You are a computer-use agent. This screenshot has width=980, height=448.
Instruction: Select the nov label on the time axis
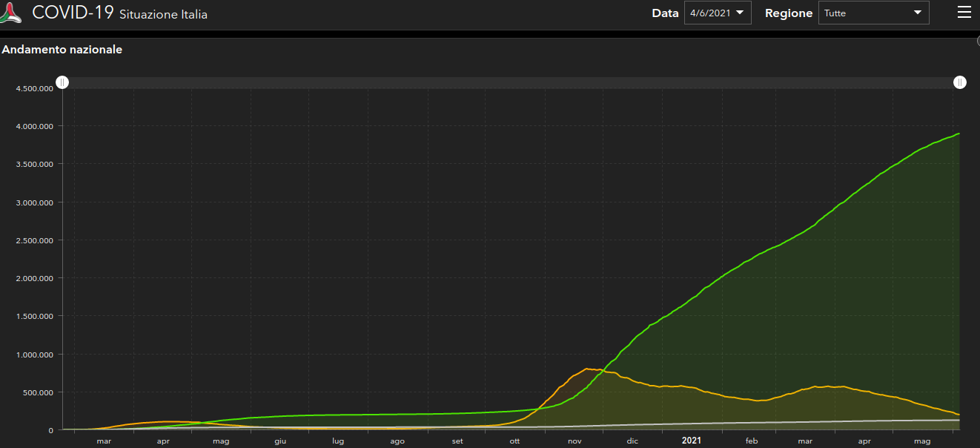(x=575, y=441)
